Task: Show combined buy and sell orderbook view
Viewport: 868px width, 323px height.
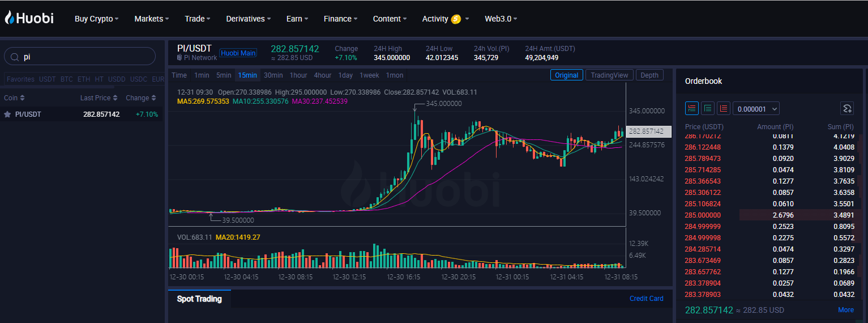Action: [691, 108]
